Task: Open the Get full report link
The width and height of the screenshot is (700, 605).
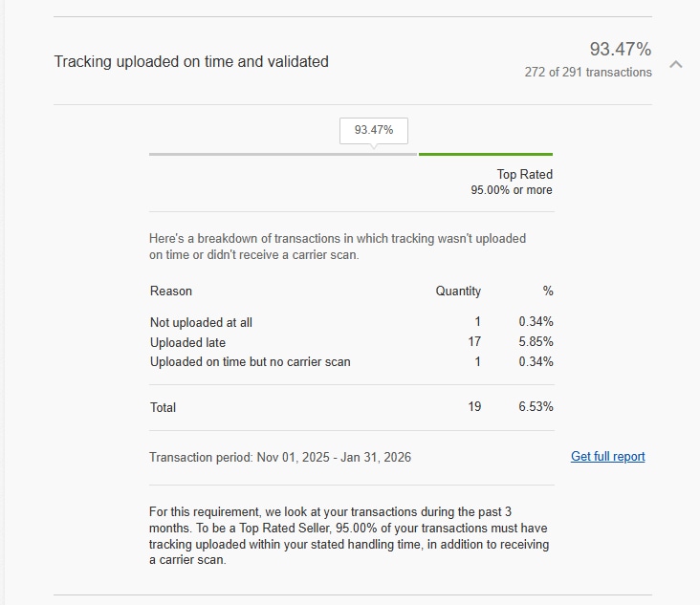Action: click(607, 457)
